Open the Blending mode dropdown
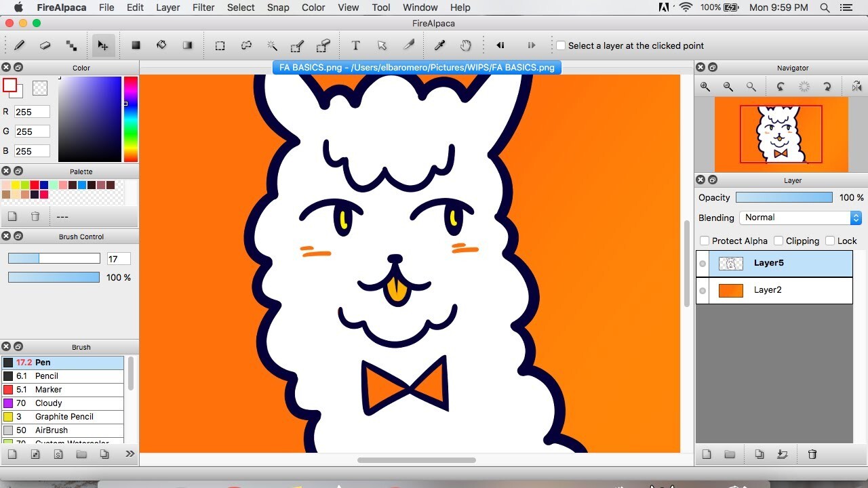Image resolution: width=868 pixels, height=488 pixels. 800,218
